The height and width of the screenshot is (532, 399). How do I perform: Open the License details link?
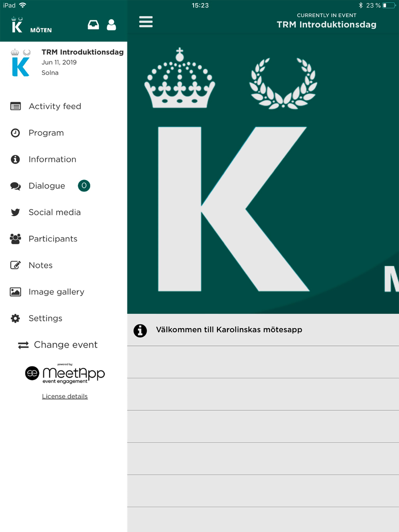pos(65,396)
